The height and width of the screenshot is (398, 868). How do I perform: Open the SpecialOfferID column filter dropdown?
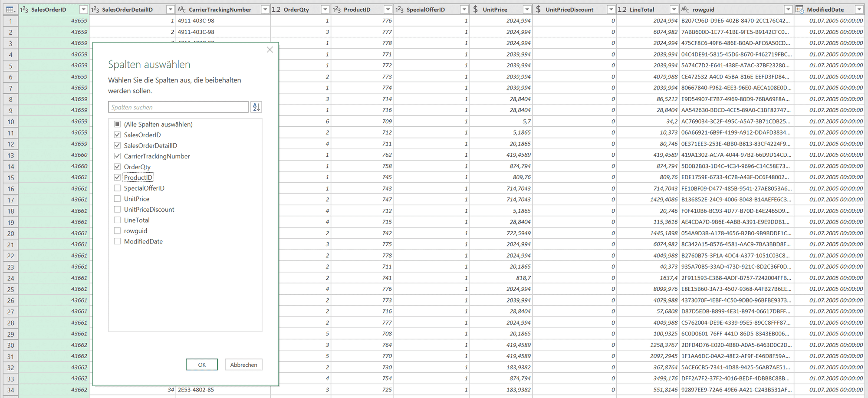coord(464,10)
